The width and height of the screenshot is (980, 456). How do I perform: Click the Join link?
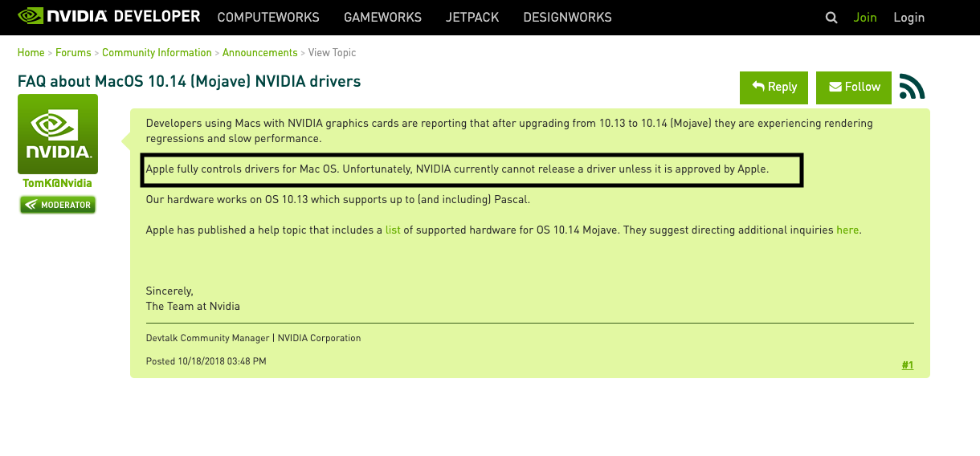pyautogui.click(x=865, y=17)
